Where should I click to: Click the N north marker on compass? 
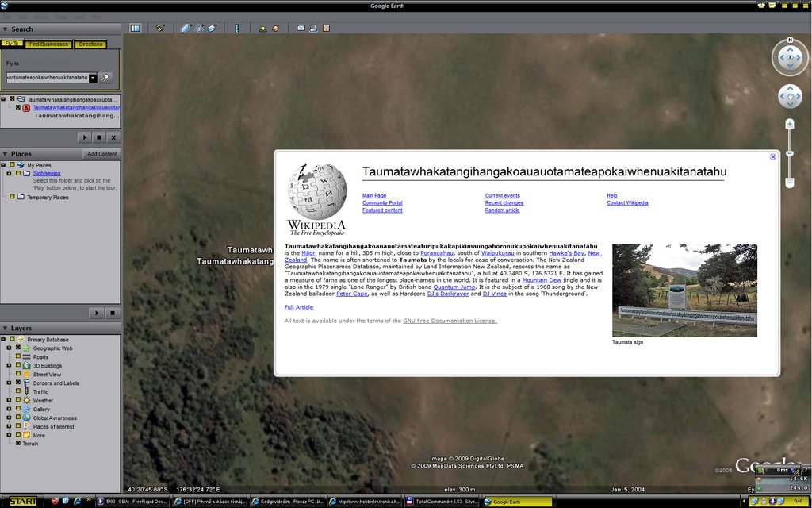[x=791, y=40]
